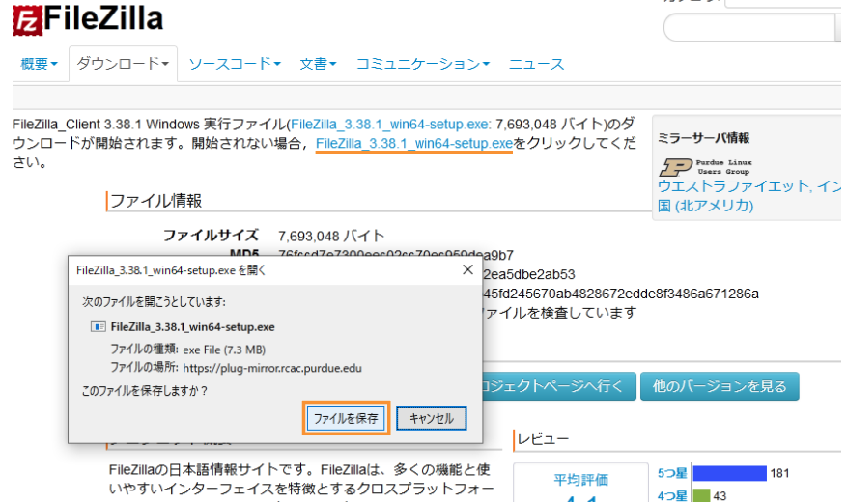Click the レビュー heading
This screenshot has width=847, height=504.
543,439
